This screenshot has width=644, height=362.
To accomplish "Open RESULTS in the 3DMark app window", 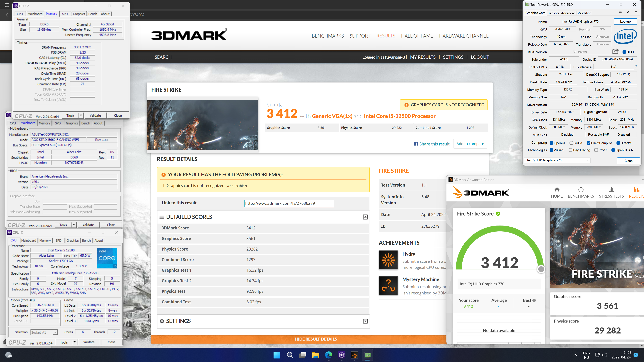I will (x=636, y=193).
